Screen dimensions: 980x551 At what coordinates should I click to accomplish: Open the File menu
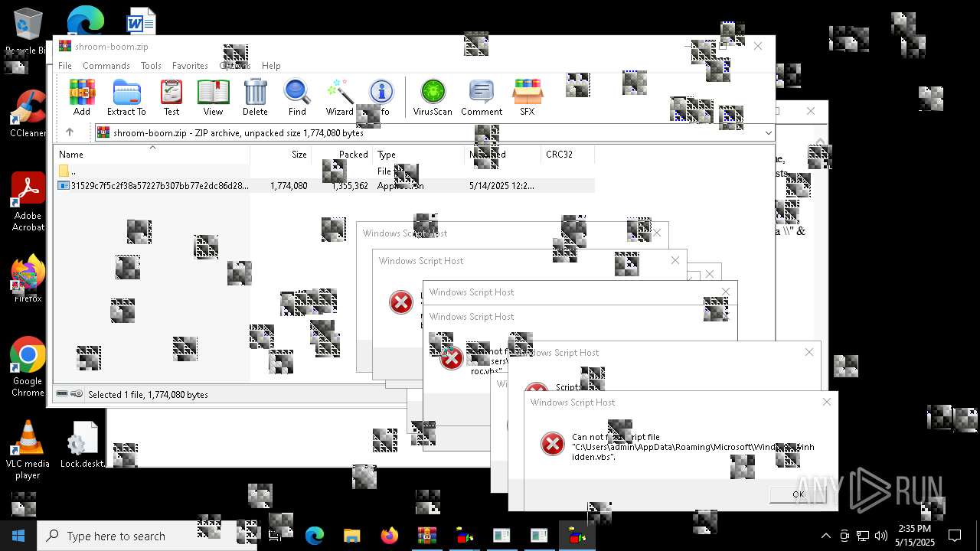pos(65,66)
